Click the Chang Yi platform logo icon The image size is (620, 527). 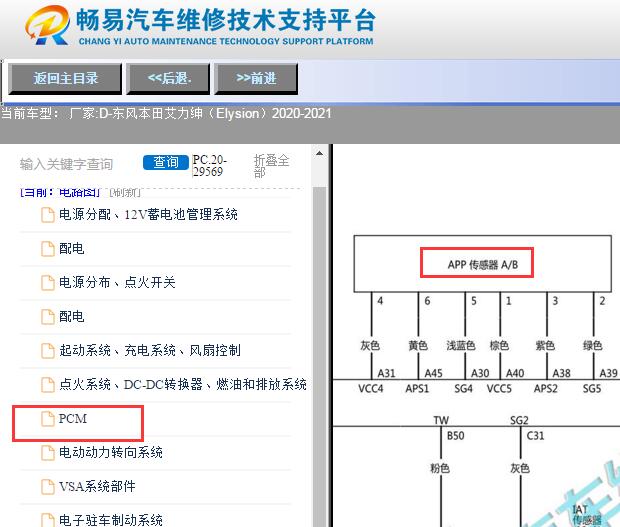point(47,25)
